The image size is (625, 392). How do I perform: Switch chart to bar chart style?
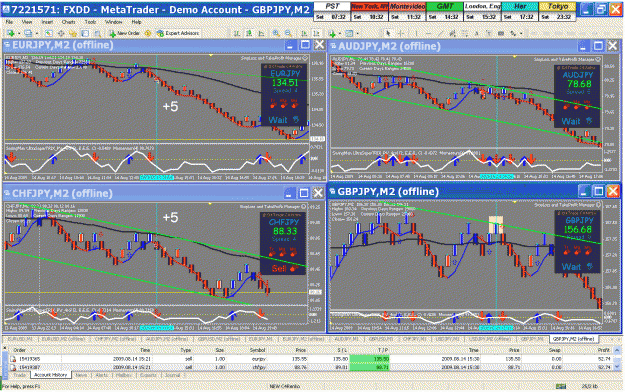click(x=236, y=33)
